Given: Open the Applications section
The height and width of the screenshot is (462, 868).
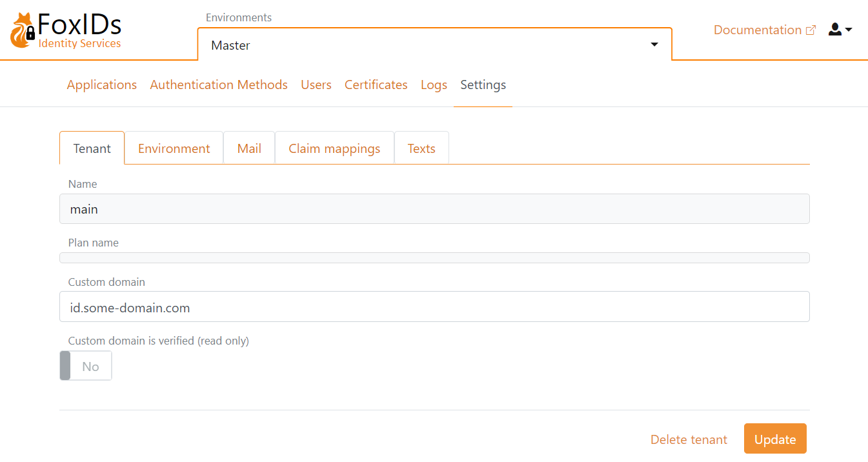Looking at the screenshot, I should click(x=101, y=85).
